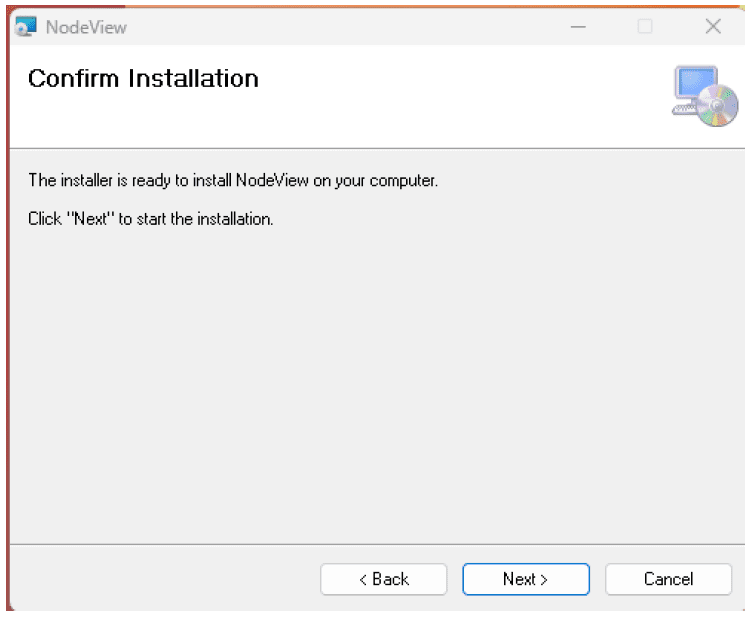Close the NodeView setup dialog
Viewport: 751px width, 617px height.
(x=713, y=27)
